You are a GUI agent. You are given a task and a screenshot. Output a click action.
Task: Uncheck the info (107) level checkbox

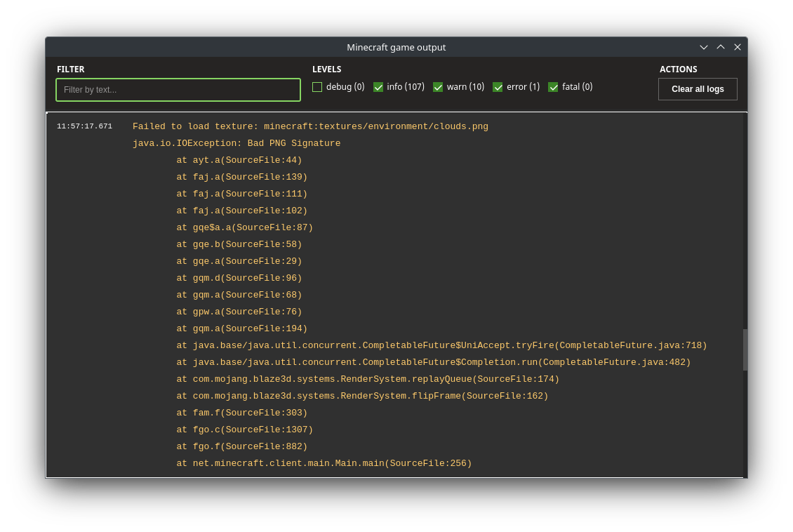pos(378,87)
